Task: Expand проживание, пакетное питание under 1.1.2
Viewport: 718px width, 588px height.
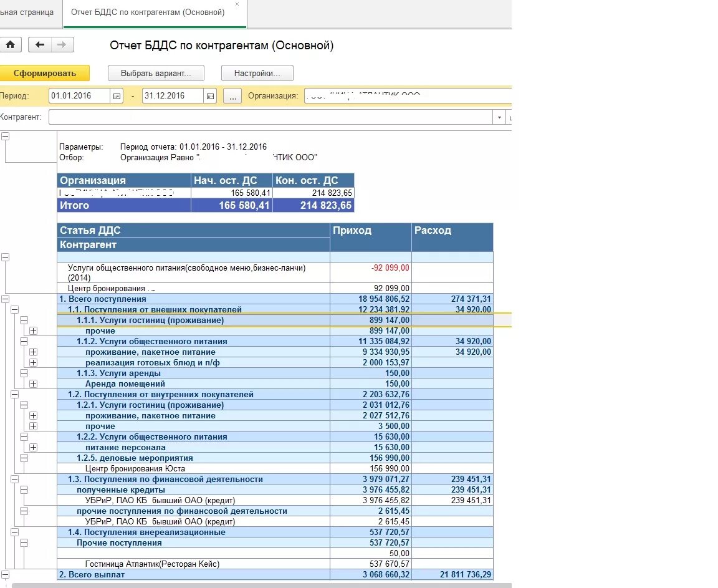Action: pos(33,352)
